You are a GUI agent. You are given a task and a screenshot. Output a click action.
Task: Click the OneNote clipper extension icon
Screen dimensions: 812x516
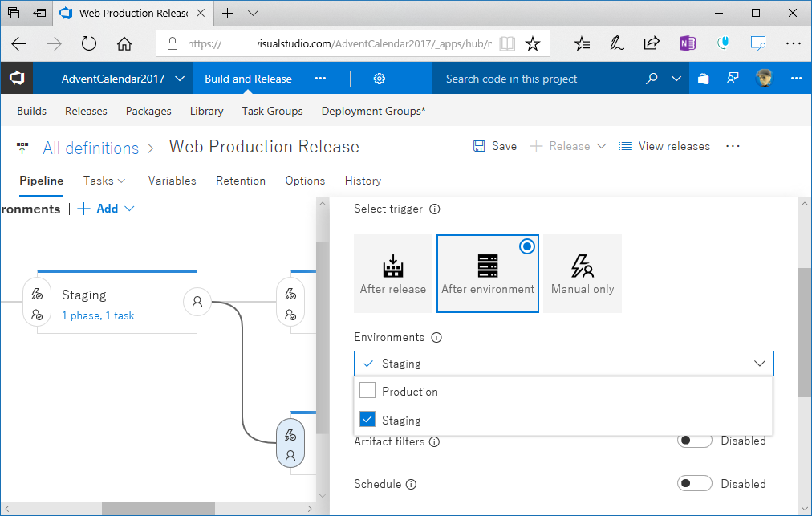pos(687,43)
